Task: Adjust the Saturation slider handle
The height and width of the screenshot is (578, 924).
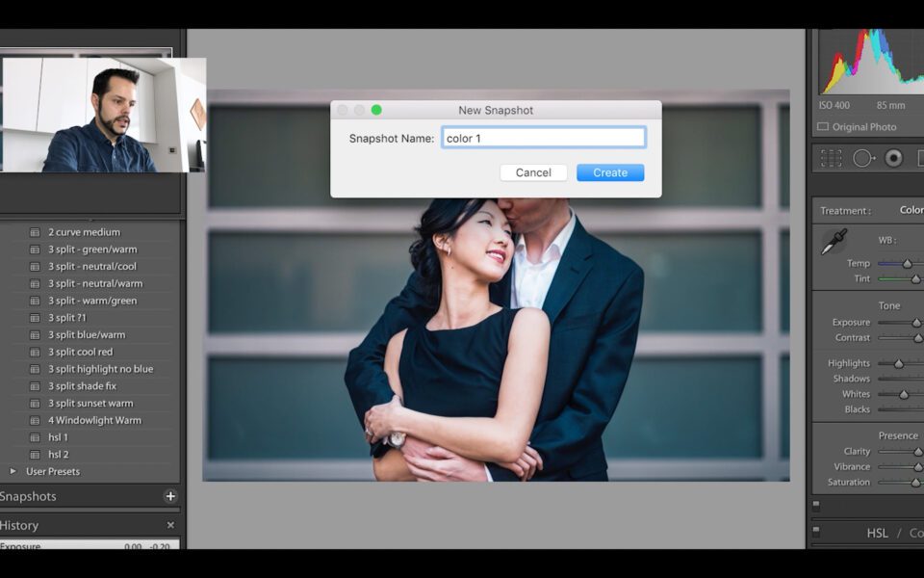Action: click(x=915, y=483)
